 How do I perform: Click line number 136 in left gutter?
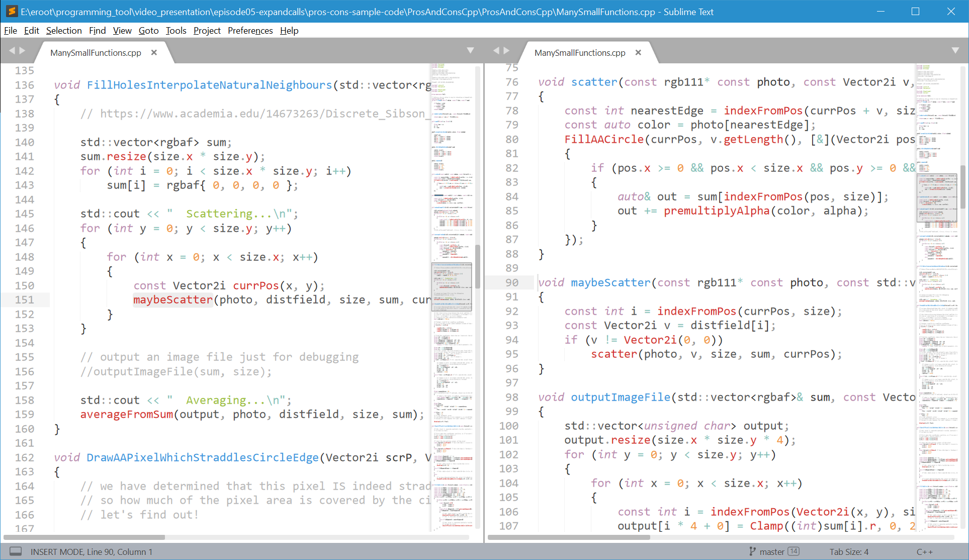click(x=25, y=85)
